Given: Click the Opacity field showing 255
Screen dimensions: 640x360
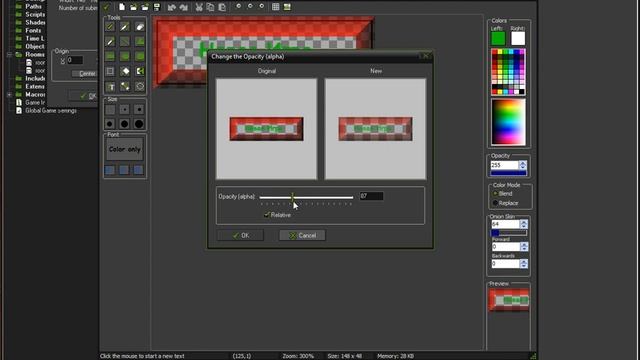Looking at the screenshot, I should tap(504, 165).
